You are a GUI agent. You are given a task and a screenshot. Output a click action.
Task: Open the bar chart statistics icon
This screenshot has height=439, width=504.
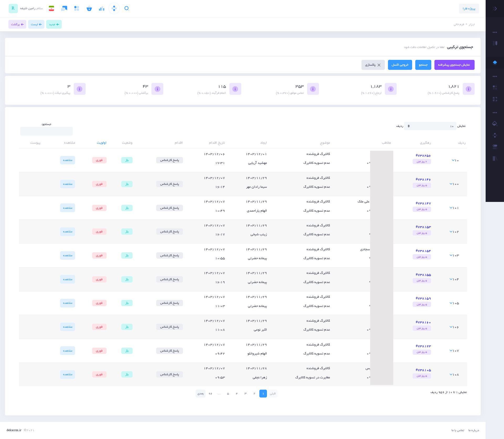(102, 9)
